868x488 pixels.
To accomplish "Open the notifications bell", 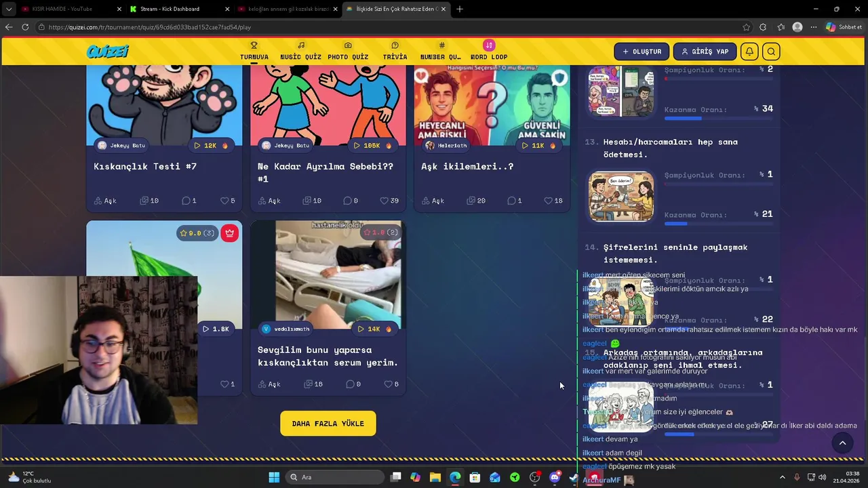I will click(749, 52).
